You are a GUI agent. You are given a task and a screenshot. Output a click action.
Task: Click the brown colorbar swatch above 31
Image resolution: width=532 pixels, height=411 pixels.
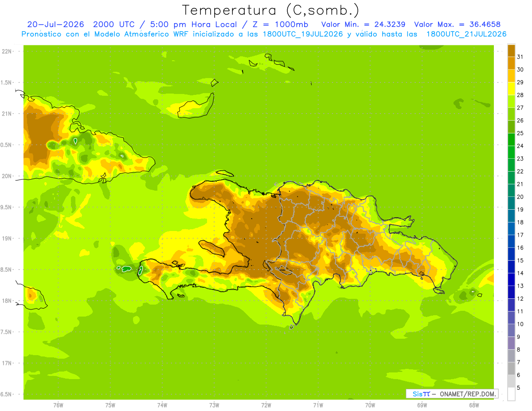[x=511, y=51]
